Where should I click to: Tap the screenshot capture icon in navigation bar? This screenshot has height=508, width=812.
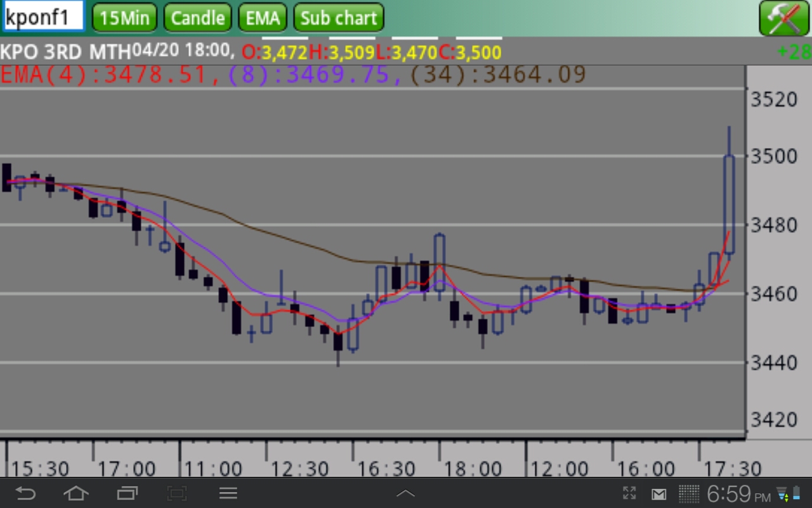(177, 493)
